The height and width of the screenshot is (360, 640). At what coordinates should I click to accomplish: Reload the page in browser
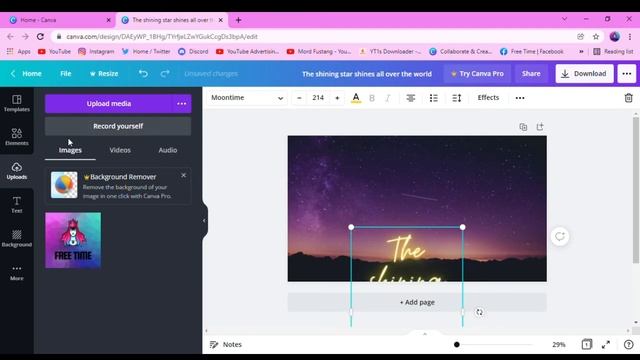pyautogui.click(x=40, y=36)
